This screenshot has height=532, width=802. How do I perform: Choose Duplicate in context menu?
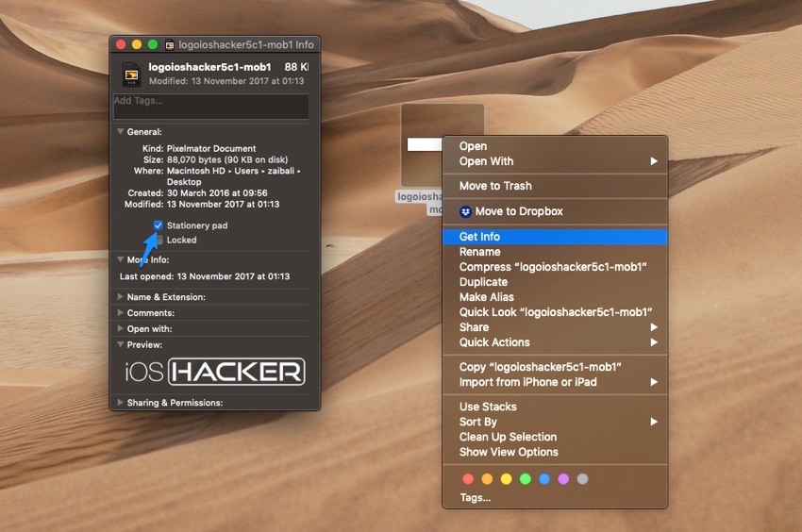[x=555, y=282]
